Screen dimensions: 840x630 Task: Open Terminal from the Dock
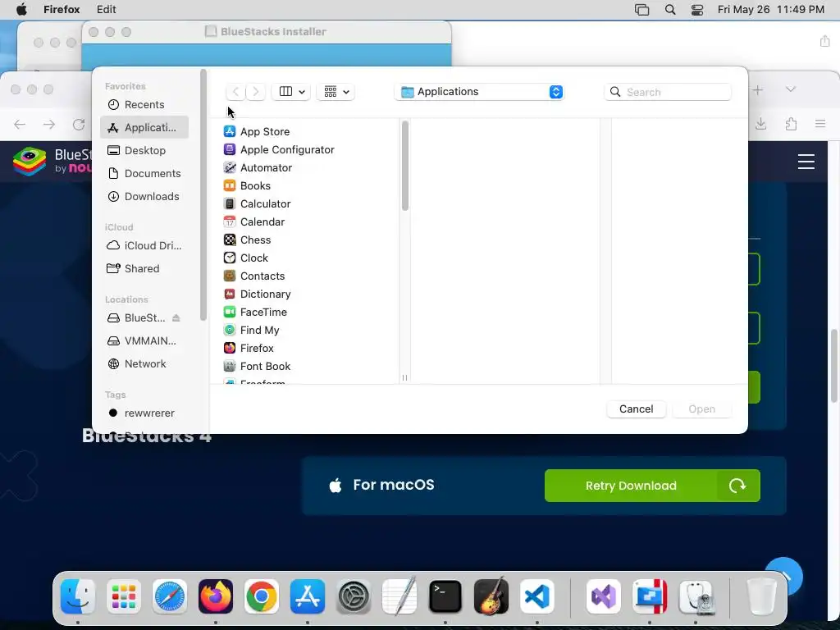click(445, 596)
